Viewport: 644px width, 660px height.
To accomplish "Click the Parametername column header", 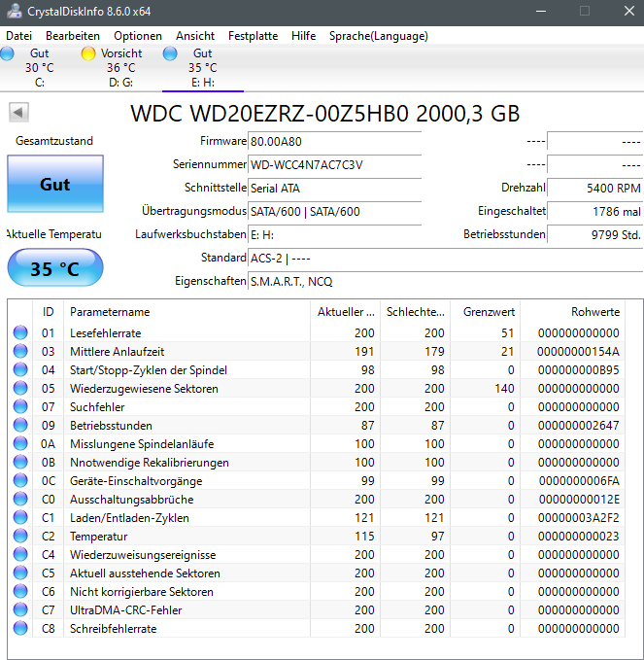I will (186, 312).
